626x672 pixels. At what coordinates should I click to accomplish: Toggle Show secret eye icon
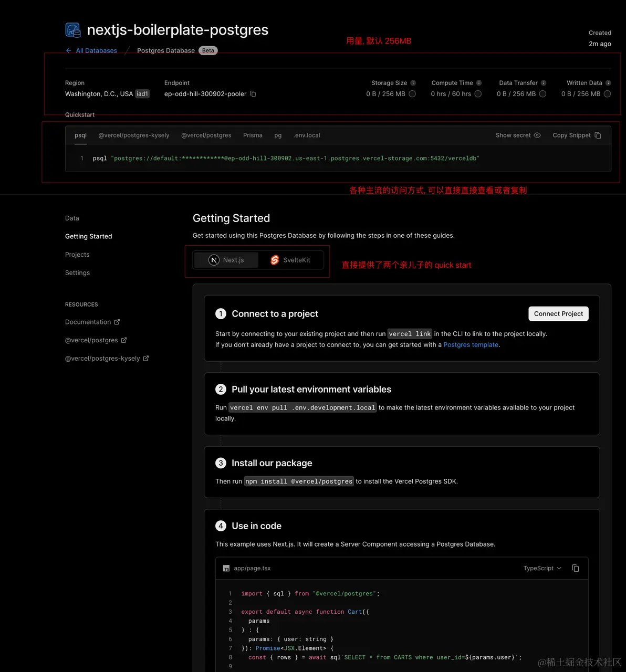pos(537,135)
